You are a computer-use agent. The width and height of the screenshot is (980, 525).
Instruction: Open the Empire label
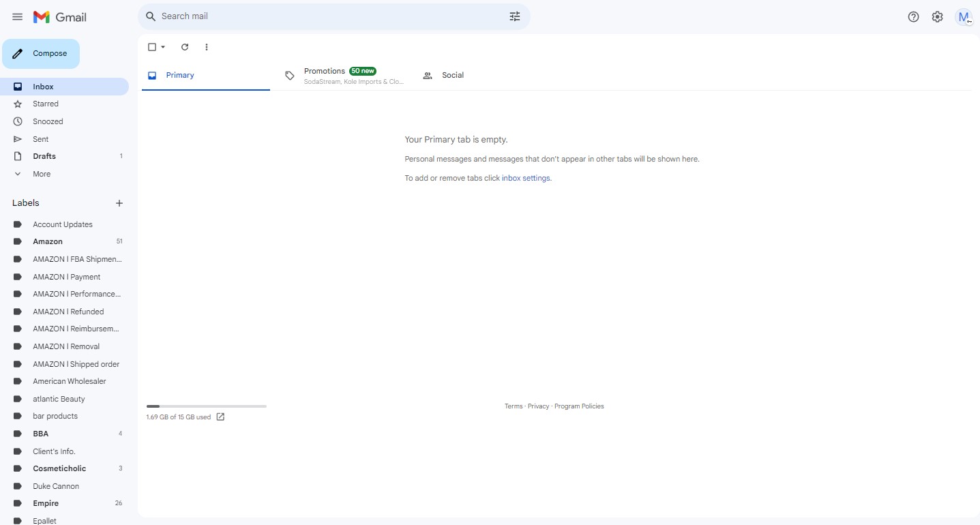tap(64, 503)
